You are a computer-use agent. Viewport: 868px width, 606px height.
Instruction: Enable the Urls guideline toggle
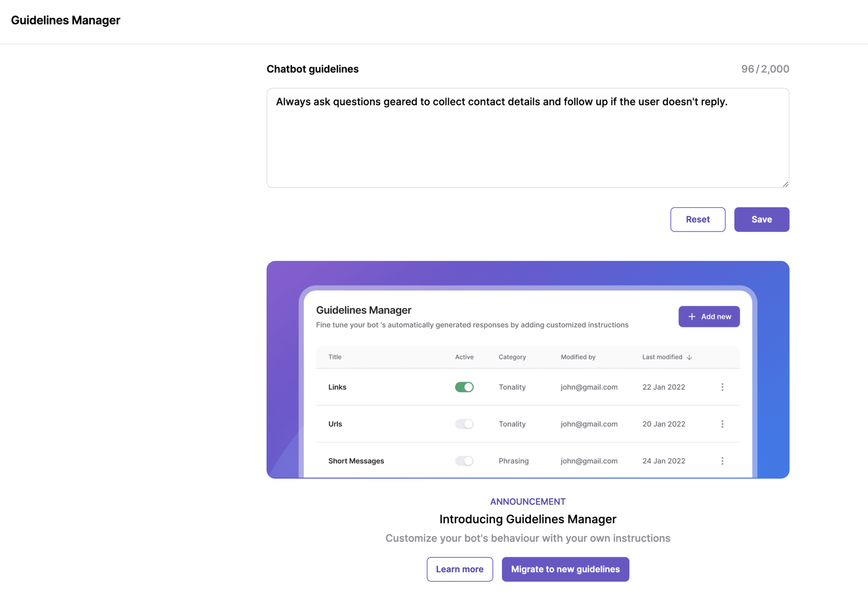coord(464,424)
